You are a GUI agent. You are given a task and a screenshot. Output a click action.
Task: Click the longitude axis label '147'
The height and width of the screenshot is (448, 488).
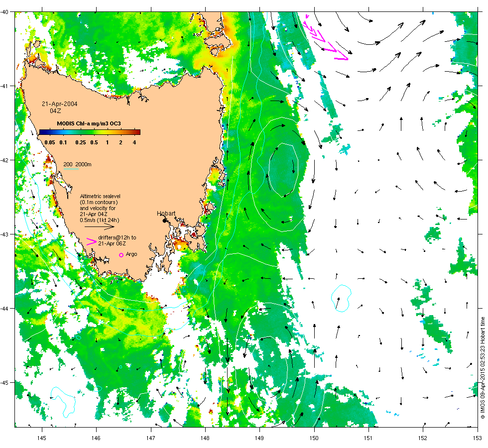tap(150, 438)
